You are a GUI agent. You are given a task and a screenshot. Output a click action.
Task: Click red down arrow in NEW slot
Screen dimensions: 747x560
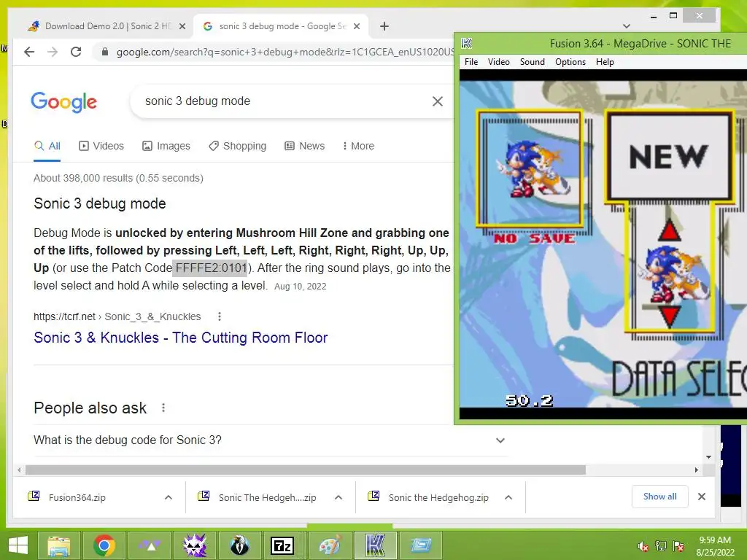click(669, 316)
